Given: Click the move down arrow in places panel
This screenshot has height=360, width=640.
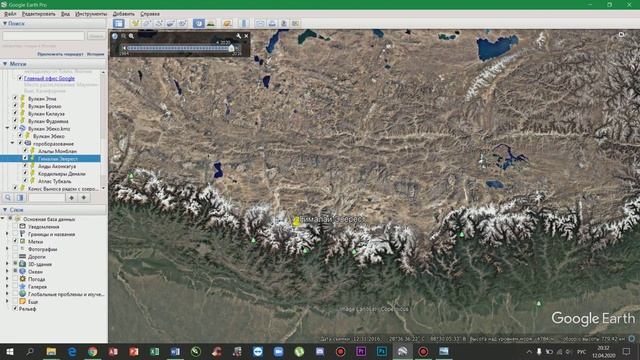Looking at the screenshot, I should [84, 198].
